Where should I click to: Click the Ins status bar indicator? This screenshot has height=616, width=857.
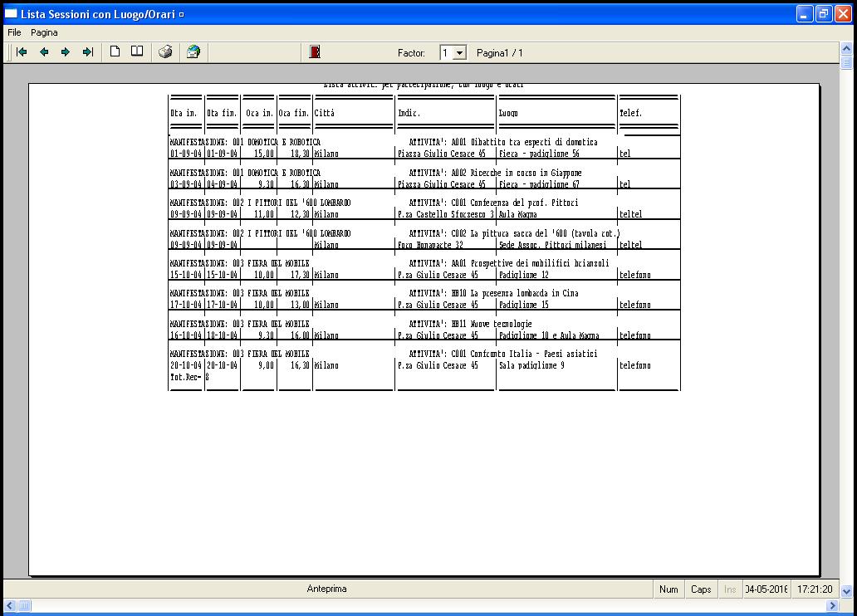730,589
